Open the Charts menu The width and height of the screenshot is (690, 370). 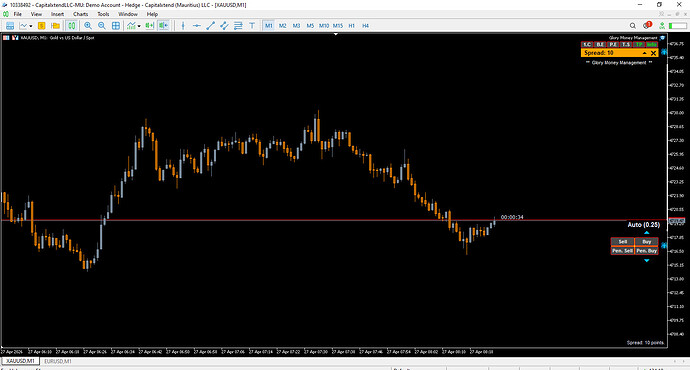(x=81, y=14)
